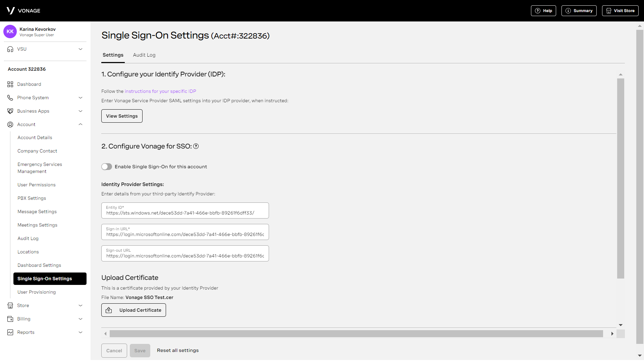Click the Vonage logo icon
Image resolution: width=644 pixels, height=362 pixels.
point(10,11)
